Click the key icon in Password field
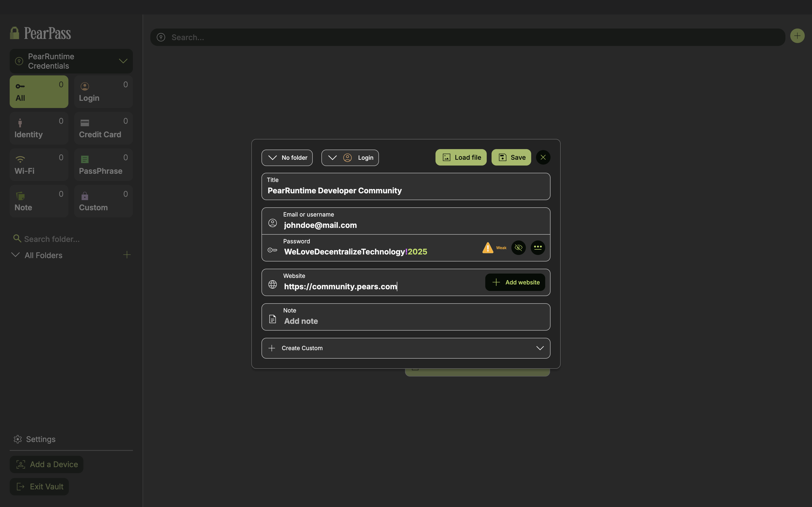 [272, 250]
